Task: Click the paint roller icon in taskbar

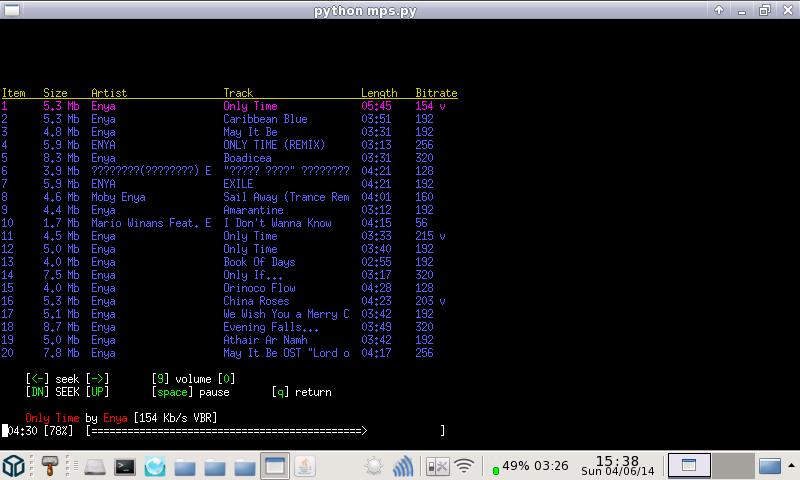Action: coord(48,466)
